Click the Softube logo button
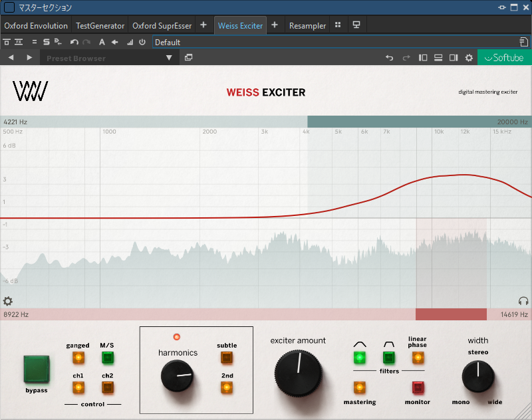 pos(504,58)
